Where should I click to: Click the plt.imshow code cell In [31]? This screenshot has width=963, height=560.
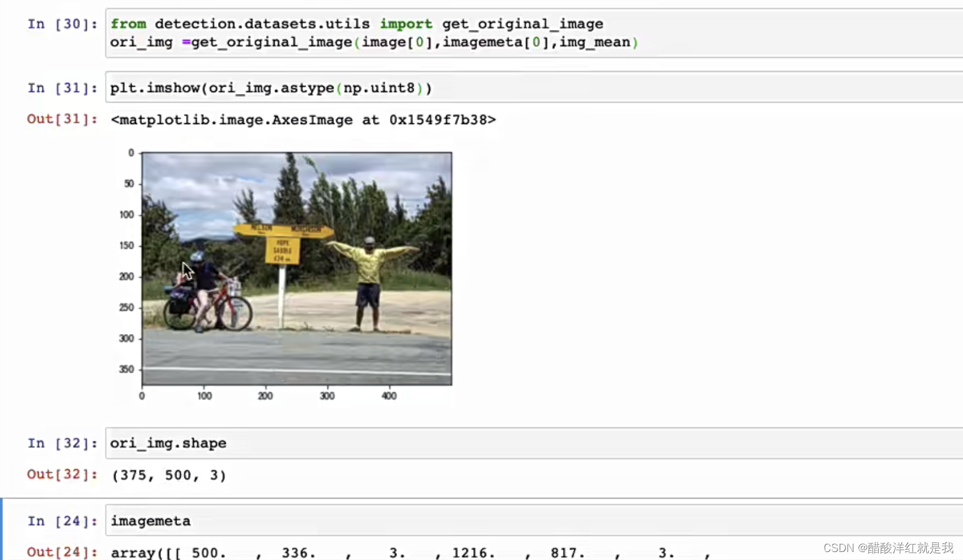click(x=534, y=88)
